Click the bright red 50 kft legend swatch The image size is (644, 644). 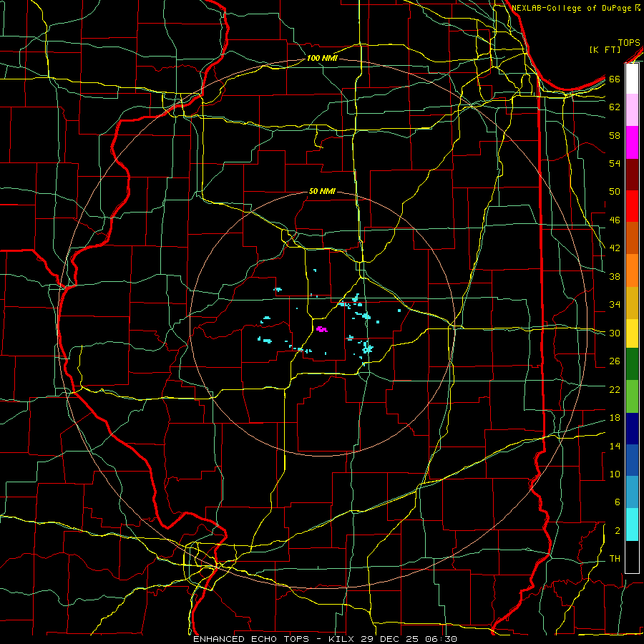click(x=632, y=206)
